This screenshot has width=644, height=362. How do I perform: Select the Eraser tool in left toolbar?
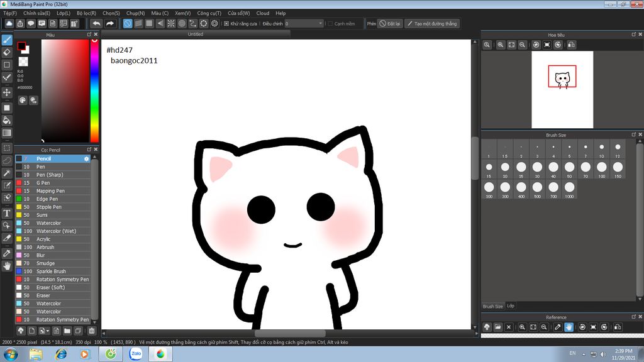click(7, 52)
